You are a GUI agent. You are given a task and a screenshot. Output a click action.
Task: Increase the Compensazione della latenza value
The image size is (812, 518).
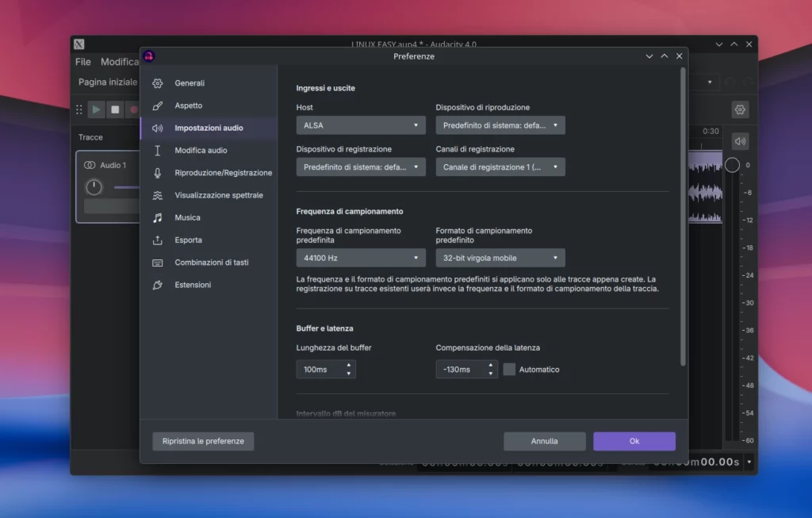click(490, 365)
